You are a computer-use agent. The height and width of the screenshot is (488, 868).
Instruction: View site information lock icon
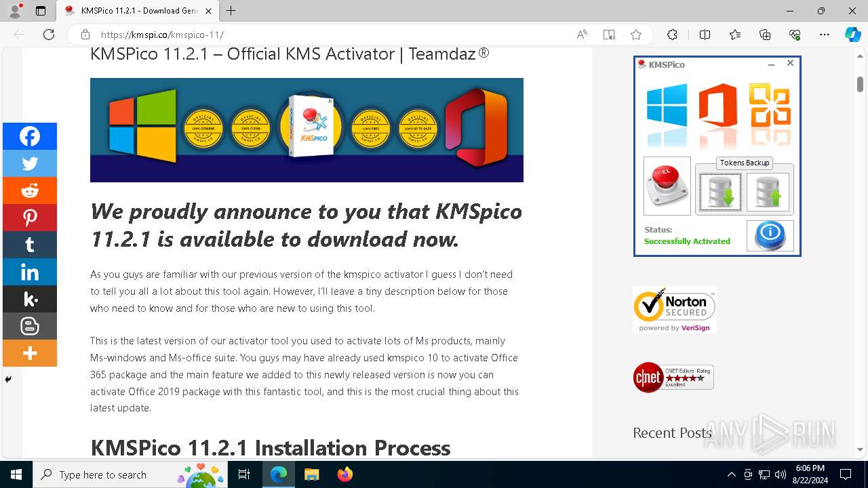[x=85, y=35]
